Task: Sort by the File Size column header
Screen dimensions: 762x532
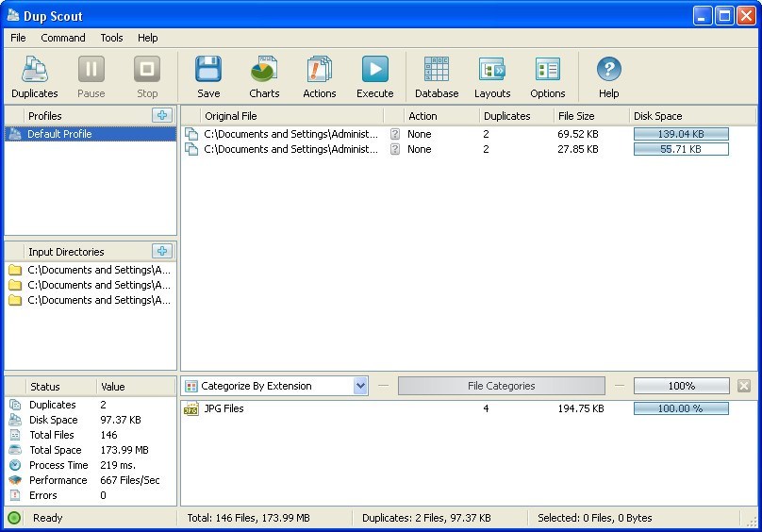Action: 576,116
